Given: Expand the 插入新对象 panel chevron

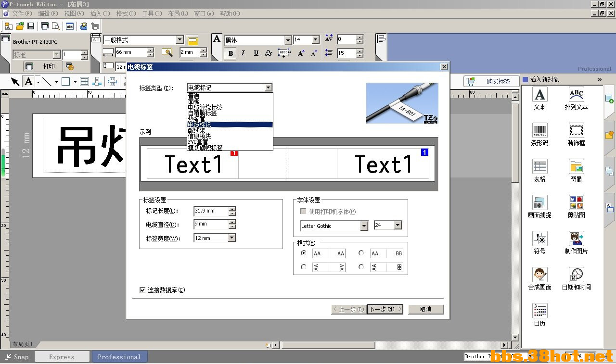Looking at the screenshot, I should click(x=600, y=79).
